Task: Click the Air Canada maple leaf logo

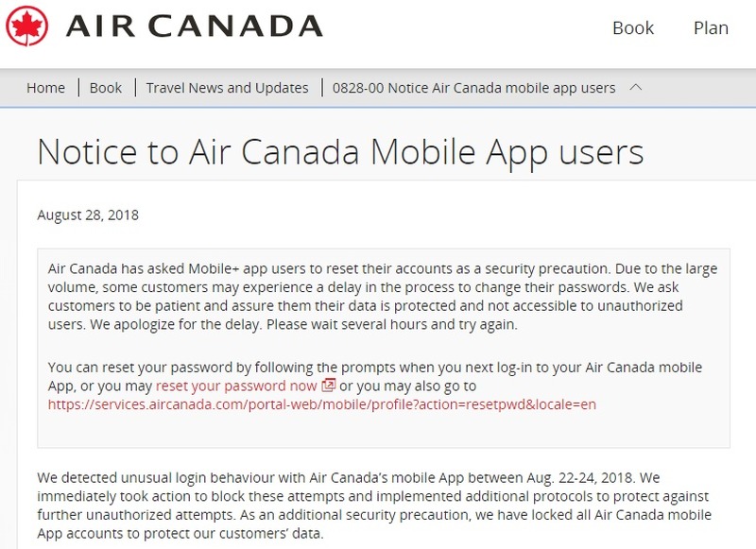Action: 28,26
